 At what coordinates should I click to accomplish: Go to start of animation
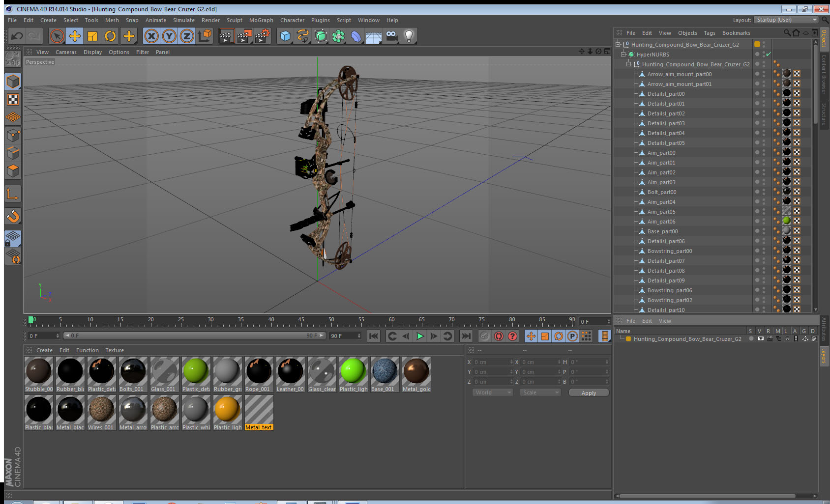click(x=374, y=336)
